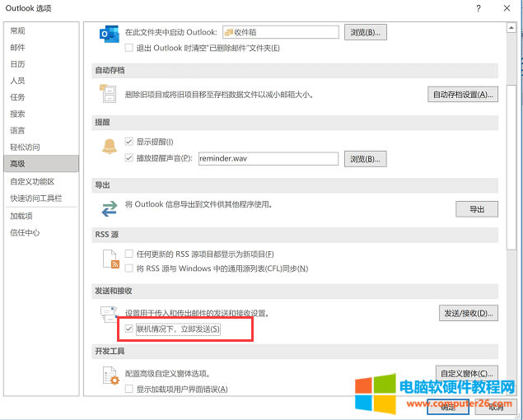The width and height of the screenshot is (523, 420).
Task: Select the 人员 category
Action: 17,81
